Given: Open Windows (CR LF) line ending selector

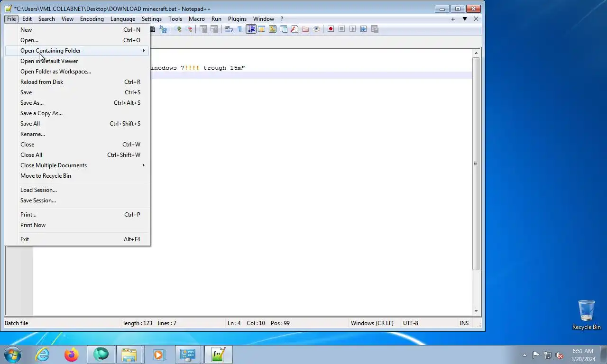Looking at the screenshot, I should tap(372, 323).
